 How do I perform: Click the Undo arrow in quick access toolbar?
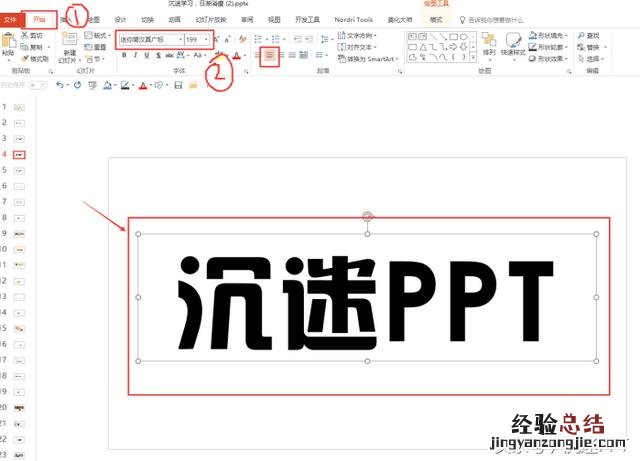(61, 86)
